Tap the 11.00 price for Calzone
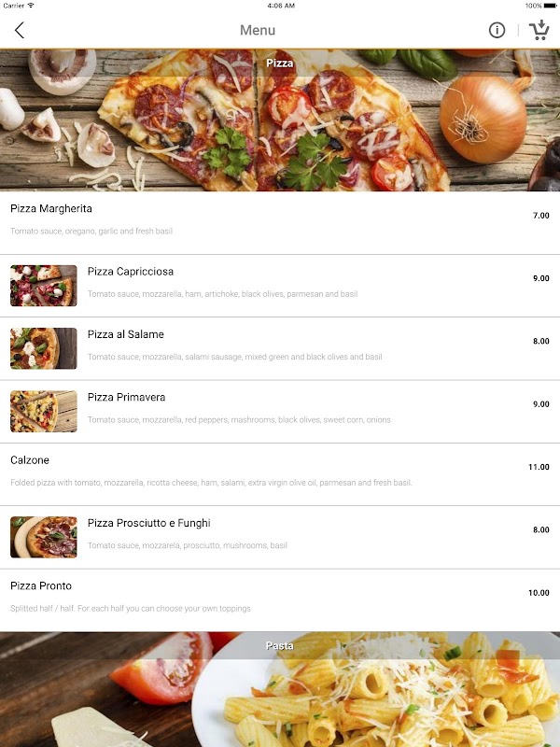The height and width of the screenshot is (747, 560). [539, 467]
